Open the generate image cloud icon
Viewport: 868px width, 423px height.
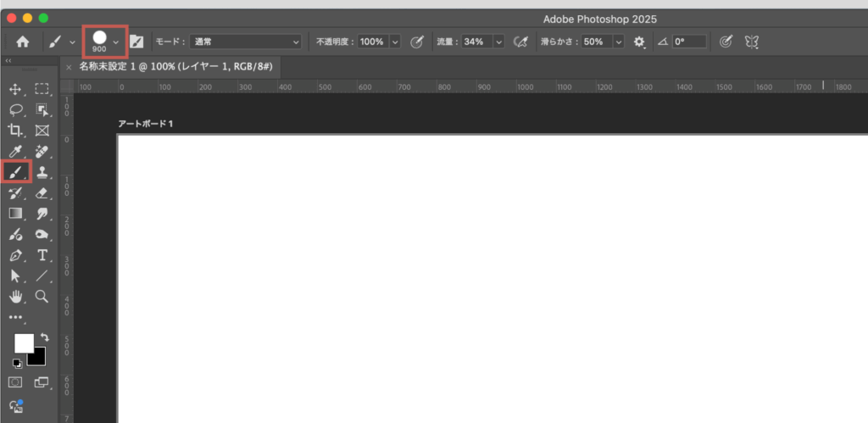click(16, 406)
